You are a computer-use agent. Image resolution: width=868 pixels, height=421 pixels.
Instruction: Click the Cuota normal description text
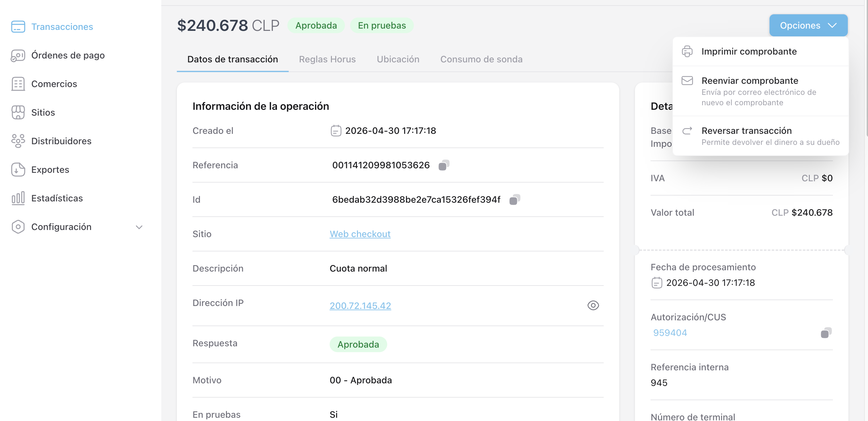pyautogui.click(x=358, y=268)
